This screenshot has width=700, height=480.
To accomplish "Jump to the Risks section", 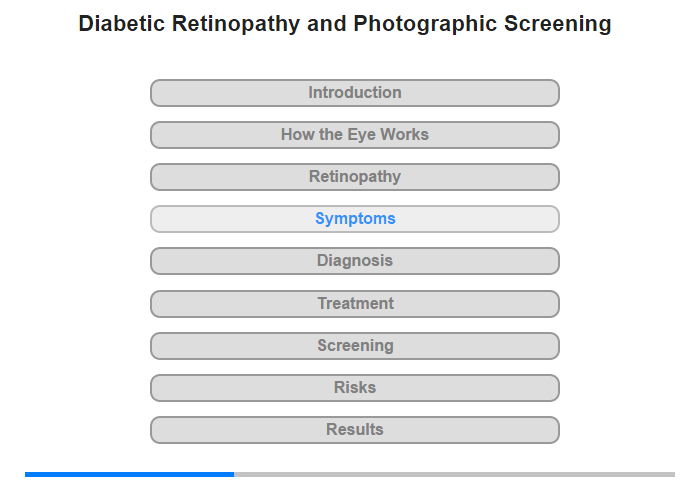I will 355,388.
